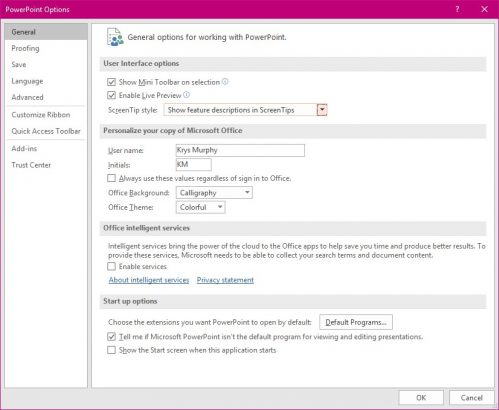Click the Mini Toolbar info icon

pos(225,82)
